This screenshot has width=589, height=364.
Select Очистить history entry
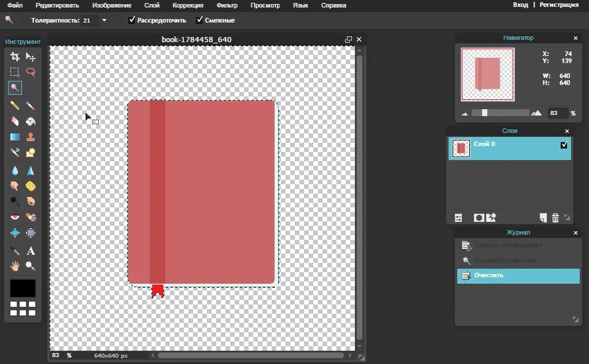click(x=518, y=276)
